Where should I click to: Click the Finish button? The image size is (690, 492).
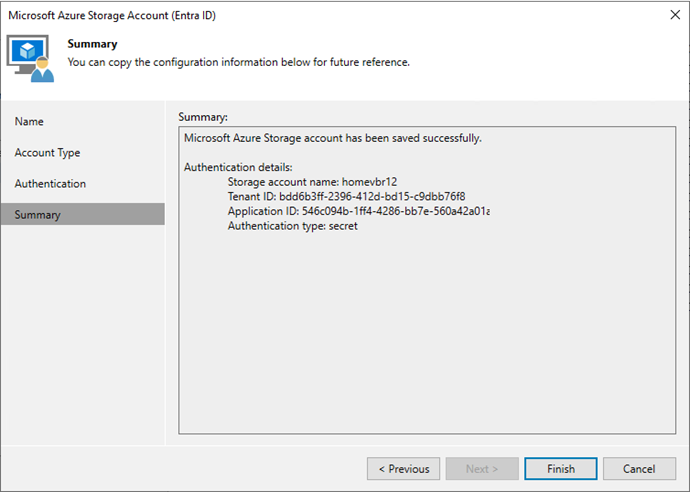(x=561, y=469)
